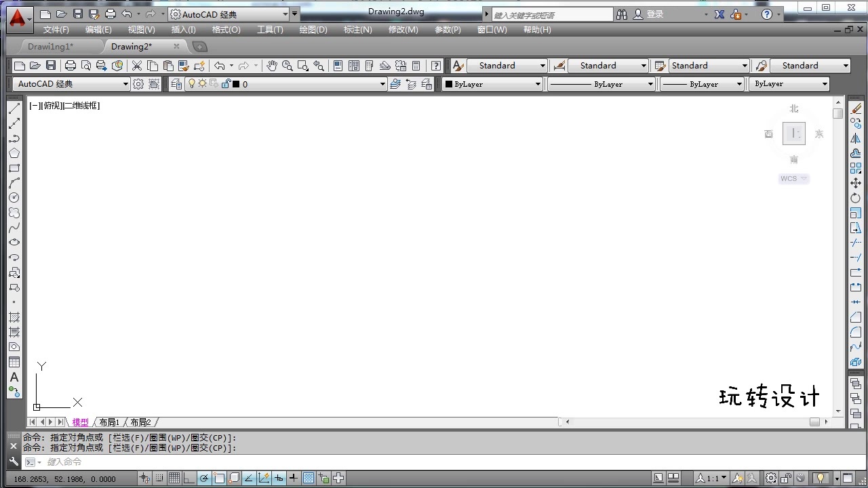Select the Circle drawing tool
Image resolution: width=868 pixels, height=488 pixels.
click(14, 198)
